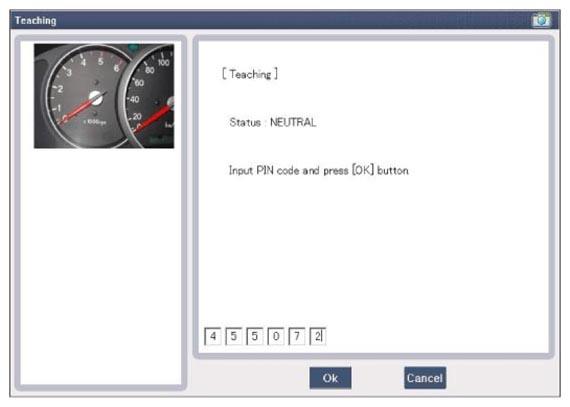570x407 pixels.
Task: Click the NEUTRAL status value
Action: tap(293, 122)
